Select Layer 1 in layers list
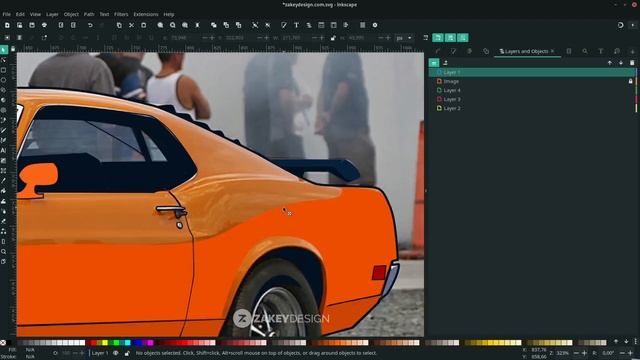 533,72
